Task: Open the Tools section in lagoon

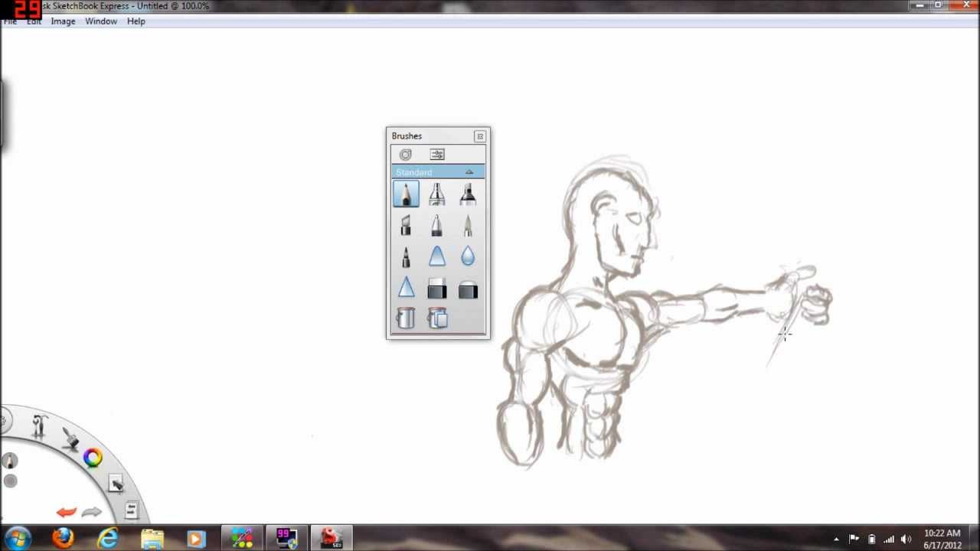Action: (x=39, y=425)
